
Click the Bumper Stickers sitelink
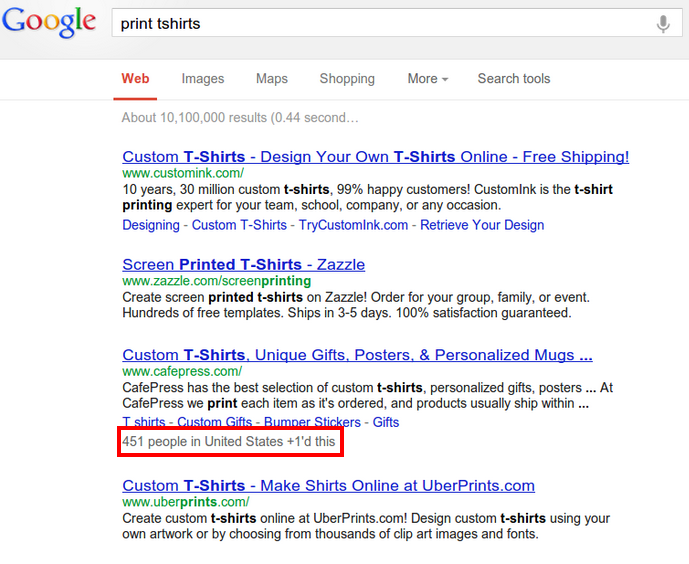click(x=312, y=422)
